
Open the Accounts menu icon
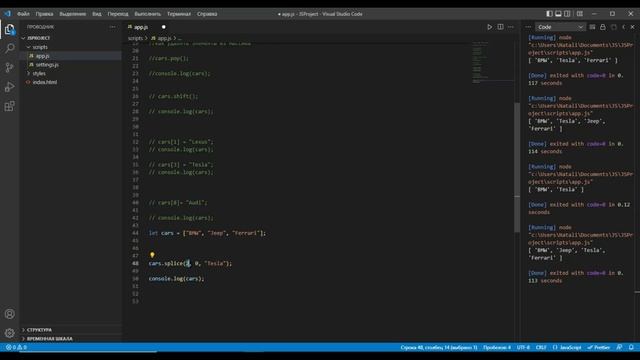[x=9, y=314]
